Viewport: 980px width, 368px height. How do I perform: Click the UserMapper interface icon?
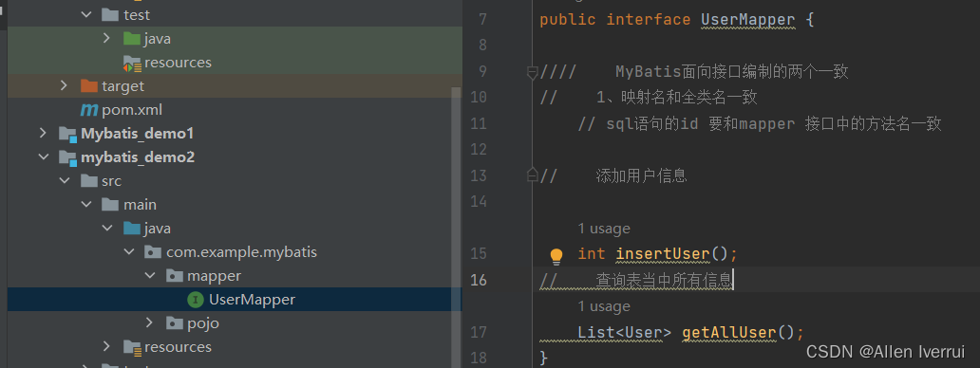pos(196,300)
